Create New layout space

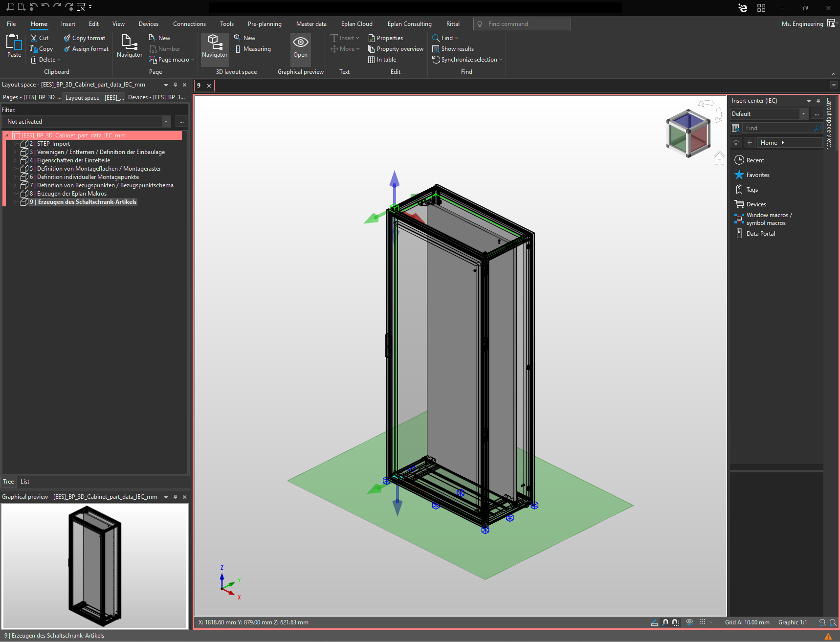pyautogui.click(x=244, y=38)
